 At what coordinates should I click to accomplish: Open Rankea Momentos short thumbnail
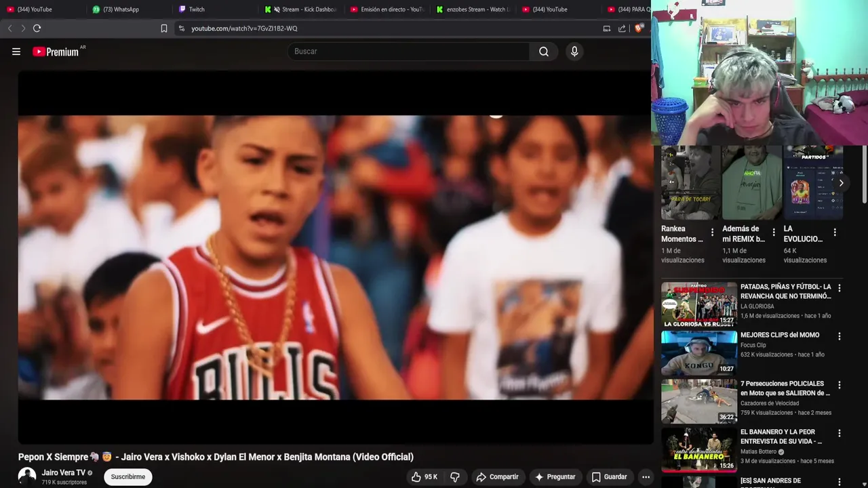[x=690, y=183]
